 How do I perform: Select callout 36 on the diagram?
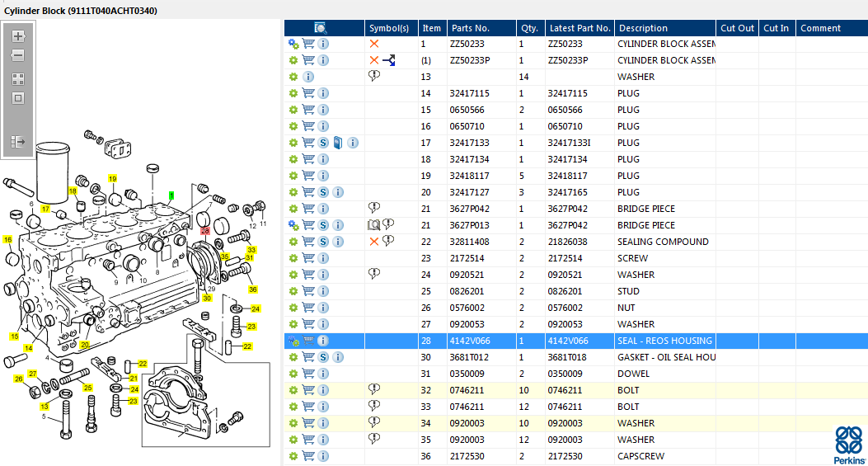point(253,289)
